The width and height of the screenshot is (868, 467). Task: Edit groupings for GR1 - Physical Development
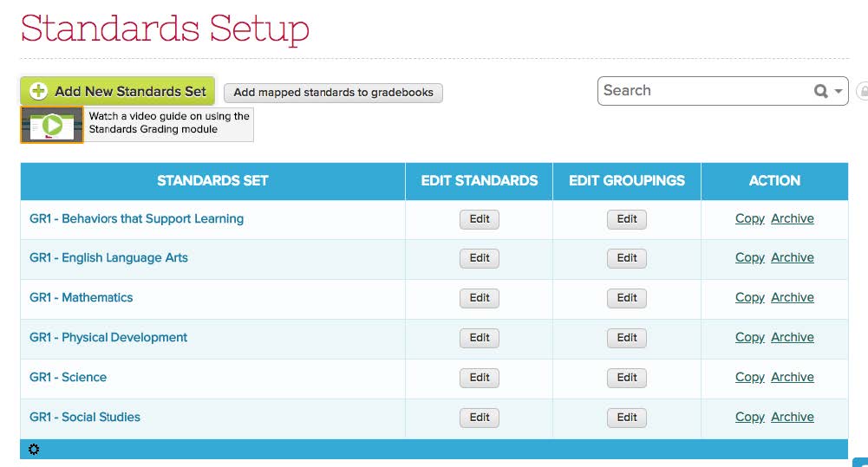627,338
